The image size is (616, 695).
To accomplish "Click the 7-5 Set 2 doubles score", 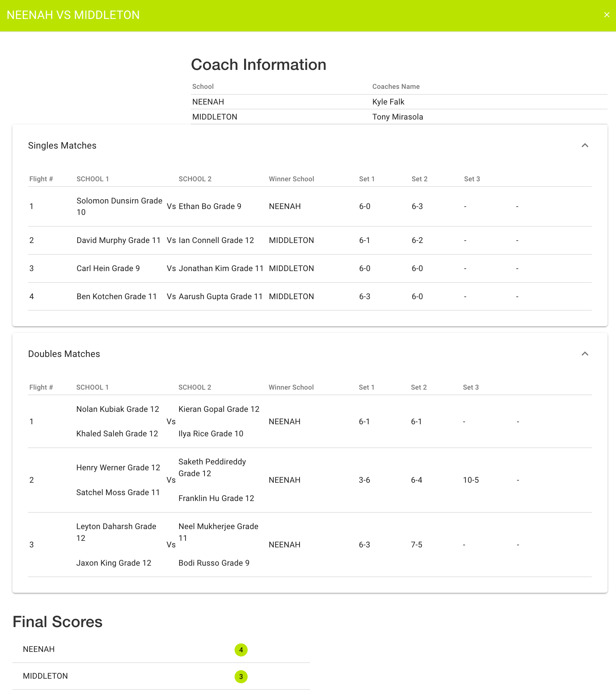I will [416, 545].
